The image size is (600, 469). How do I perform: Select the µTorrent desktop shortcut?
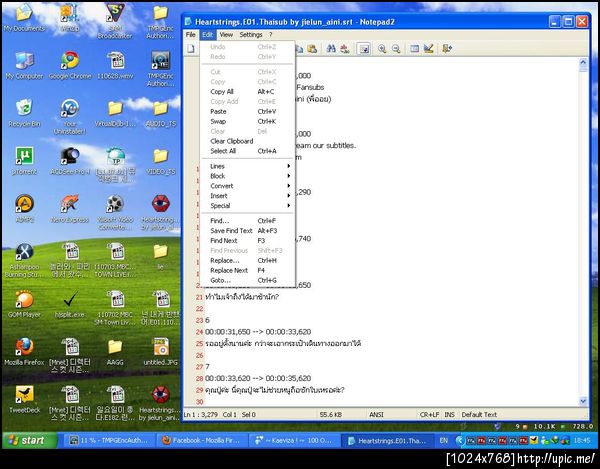(x=24, y=160)
